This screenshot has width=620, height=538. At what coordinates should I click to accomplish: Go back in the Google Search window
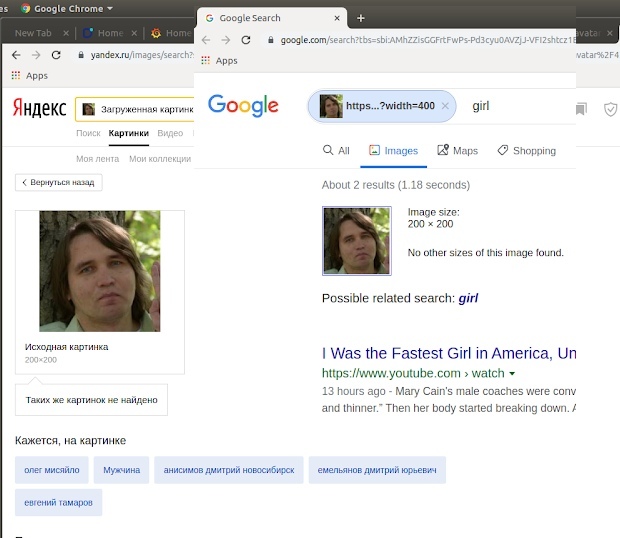tap(206, 40)
